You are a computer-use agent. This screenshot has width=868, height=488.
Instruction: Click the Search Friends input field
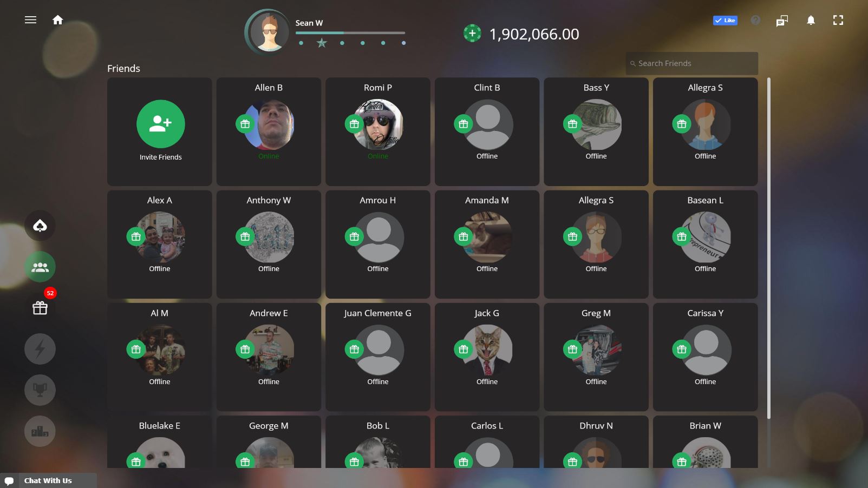coord(692,63)
